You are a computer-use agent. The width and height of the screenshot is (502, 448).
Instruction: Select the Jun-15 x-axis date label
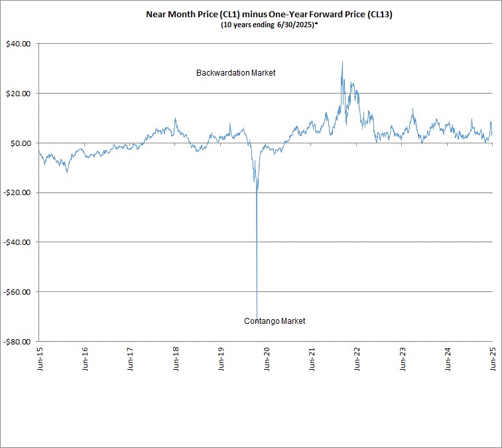40,358
